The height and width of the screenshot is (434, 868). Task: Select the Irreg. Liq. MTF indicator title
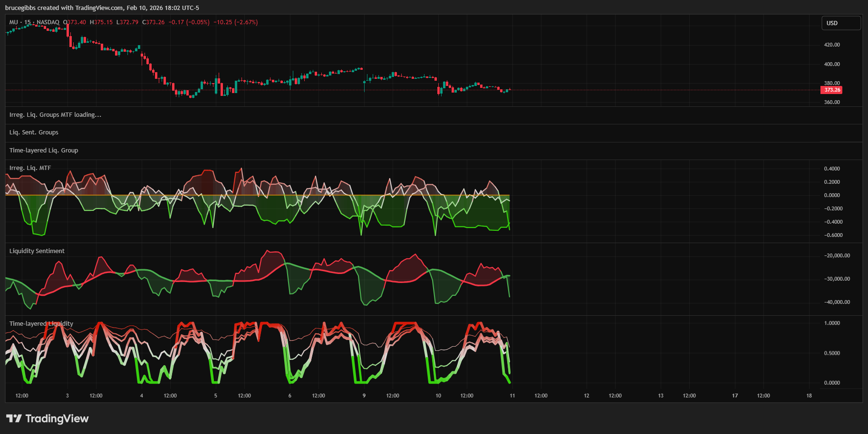(30, 168)
